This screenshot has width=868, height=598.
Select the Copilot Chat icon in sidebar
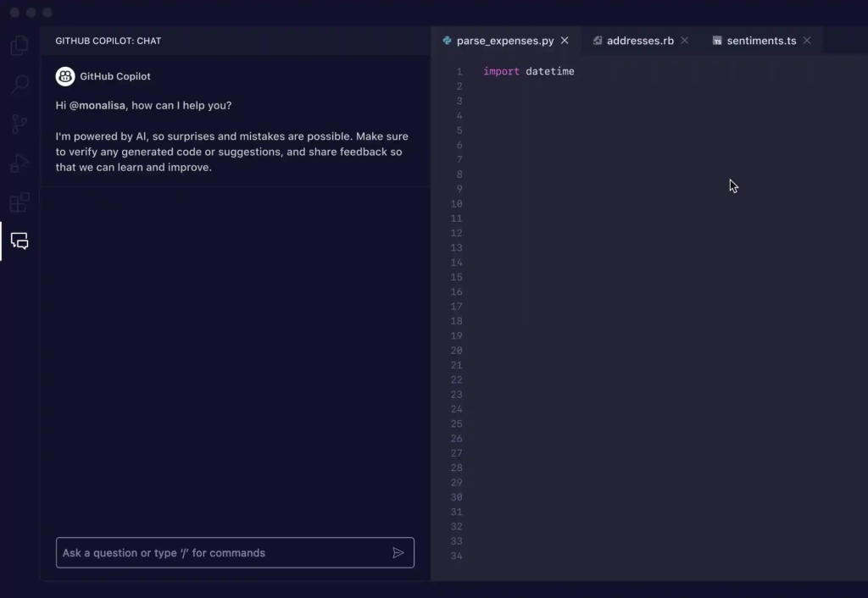pos(19,241)
